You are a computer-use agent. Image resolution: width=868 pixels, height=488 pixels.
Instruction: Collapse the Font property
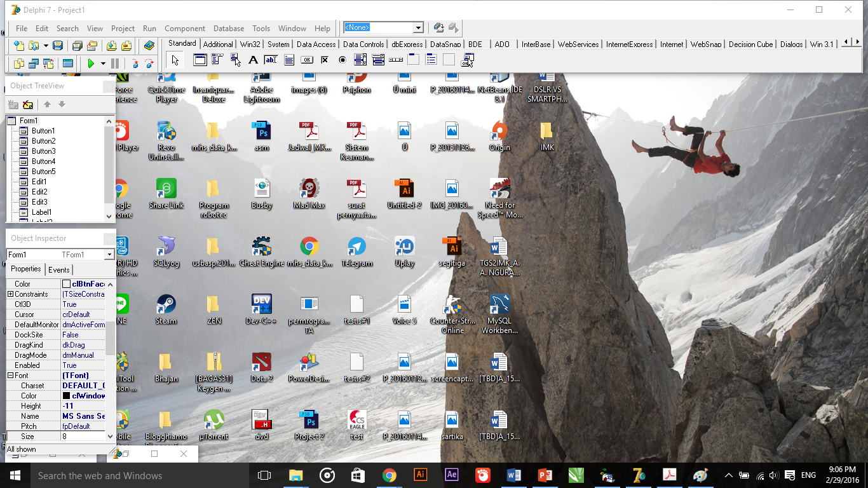click(x=10, y=376)
